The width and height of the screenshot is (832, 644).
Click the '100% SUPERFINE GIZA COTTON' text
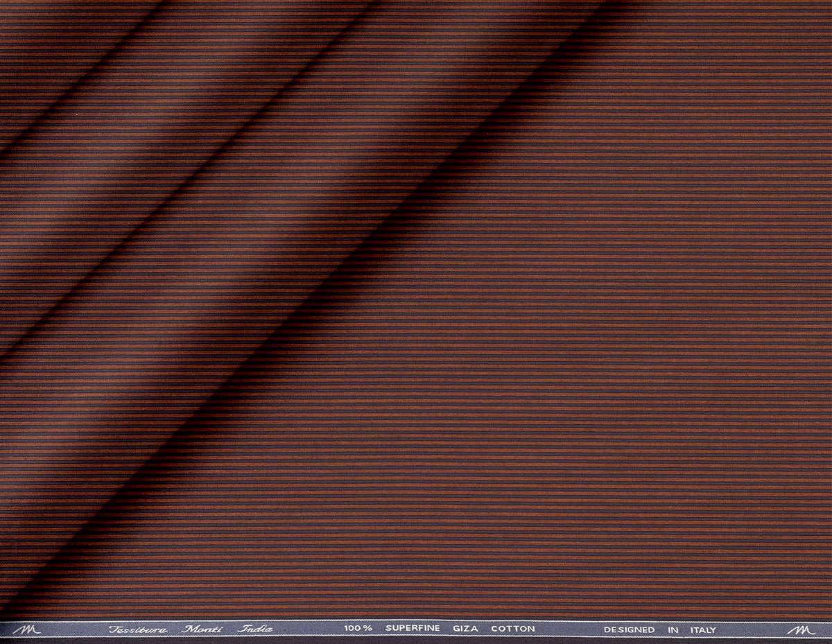[x=440, y=629]
